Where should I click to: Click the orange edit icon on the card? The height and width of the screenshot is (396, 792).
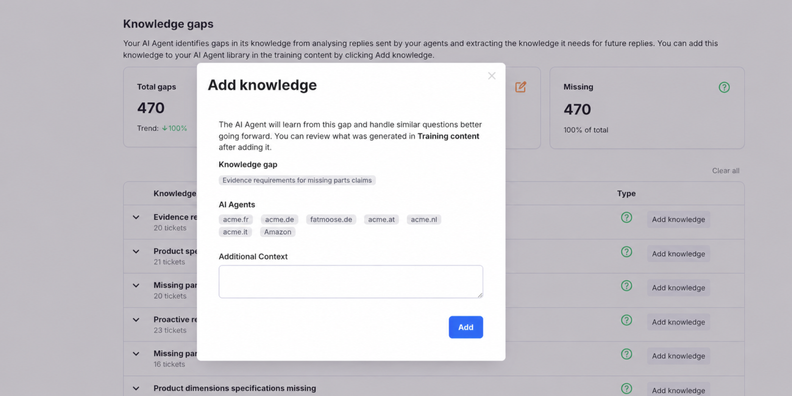pyautogui.click(x=520, y=87)
